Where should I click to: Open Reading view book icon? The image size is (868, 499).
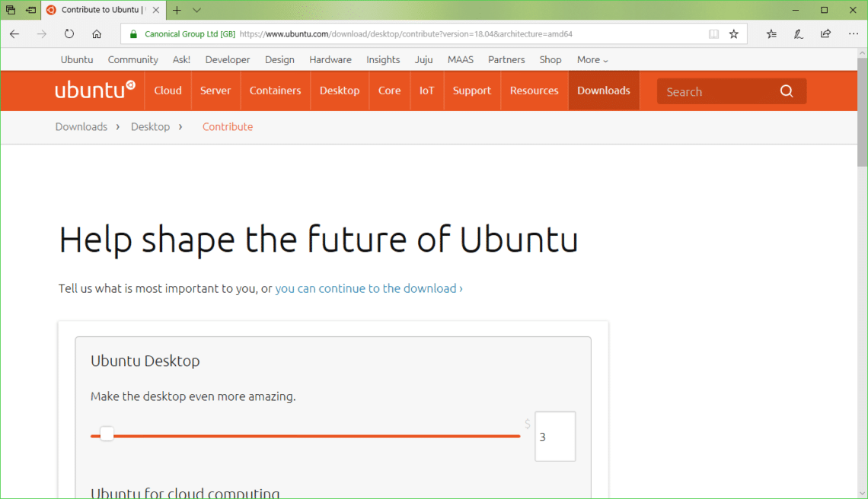pos(713,34)
